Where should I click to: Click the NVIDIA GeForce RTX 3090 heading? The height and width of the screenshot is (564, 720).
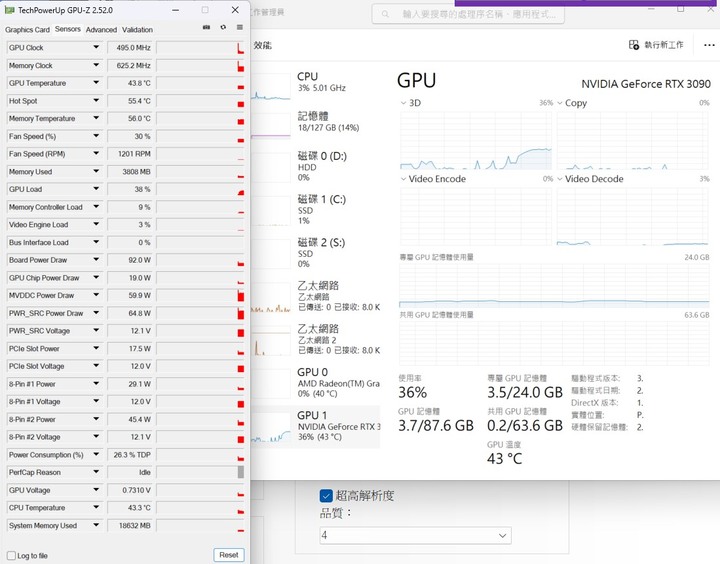point(646,84)
